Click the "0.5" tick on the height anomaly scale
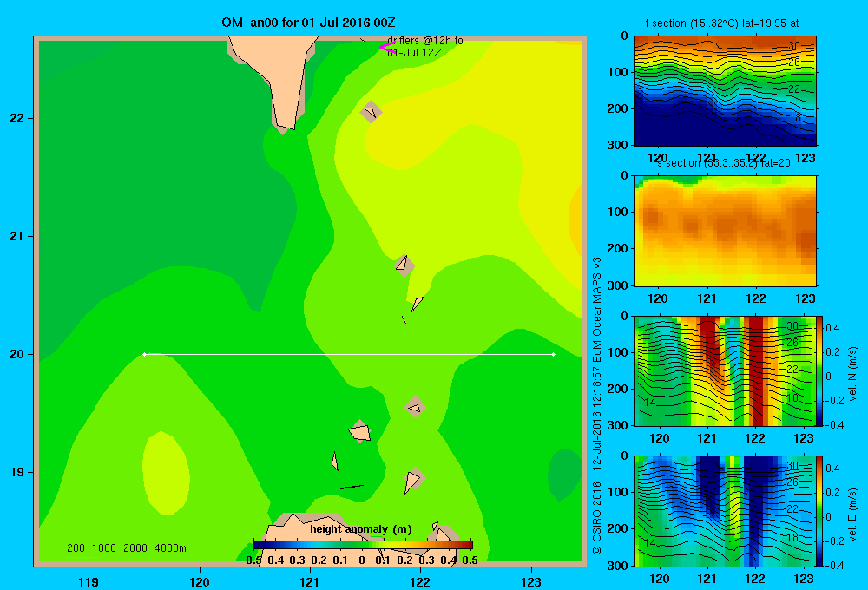This screenshot has height=590, width=868. [x=470, y=560]
